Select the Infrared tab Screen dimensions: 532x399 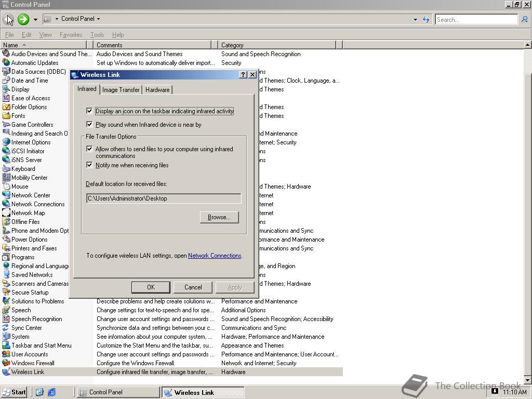[x=87, y=89]
